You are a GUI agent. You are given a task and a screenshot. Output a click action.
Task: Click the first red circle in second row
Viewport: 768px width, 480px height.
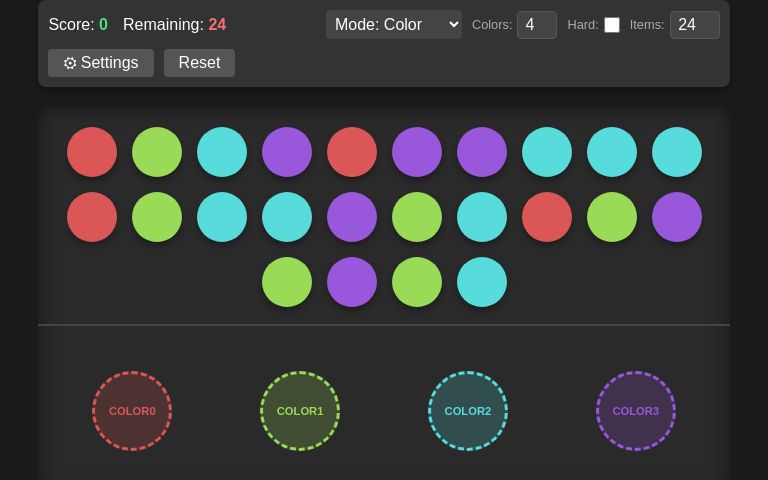[x=92, y=217]
